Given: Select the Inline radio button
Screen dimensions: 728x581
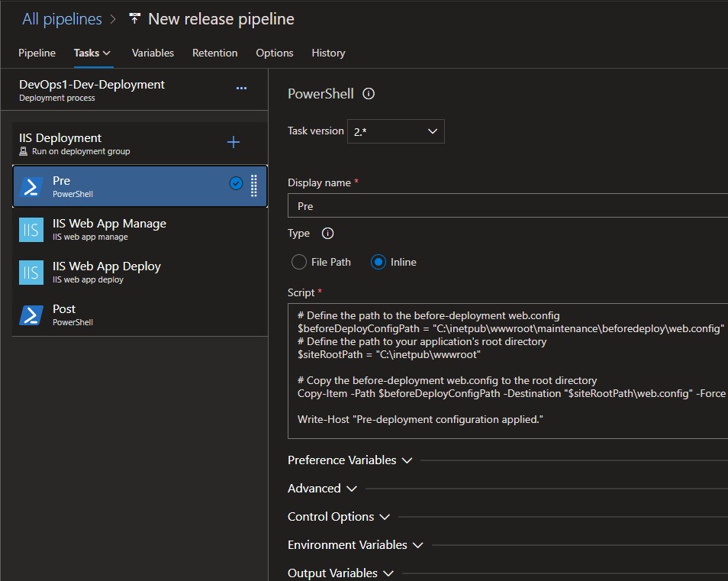Looking at the screenshot, I should pyautogui.click(x=378, y=262).
